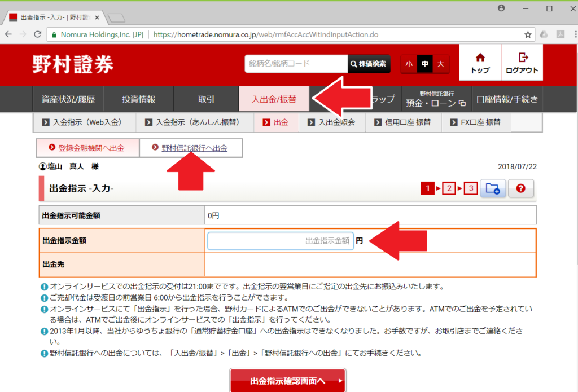Open the 野村信託銀行へ出金 link
Image resolution: width=578 pixels, height=392 pixels.
194,148
